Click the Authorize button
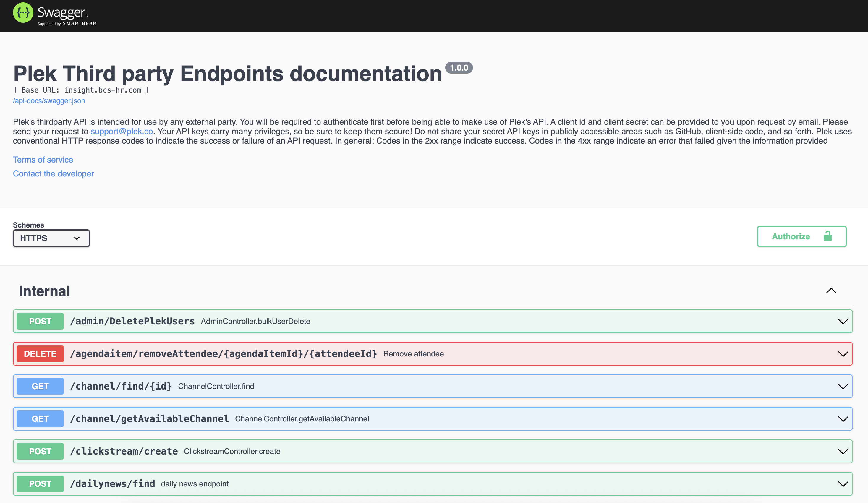Image resolution: width=868 pixels, height=503 pixels. point(801,236)
